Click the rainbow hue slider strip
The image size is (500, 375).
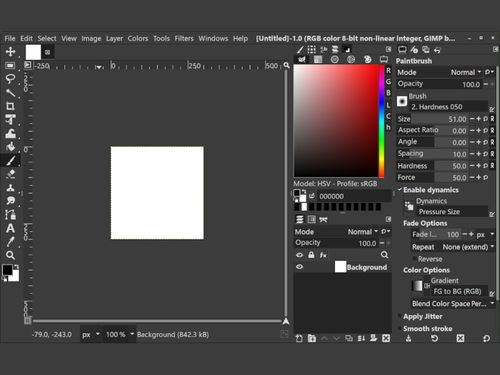[382, 121]
